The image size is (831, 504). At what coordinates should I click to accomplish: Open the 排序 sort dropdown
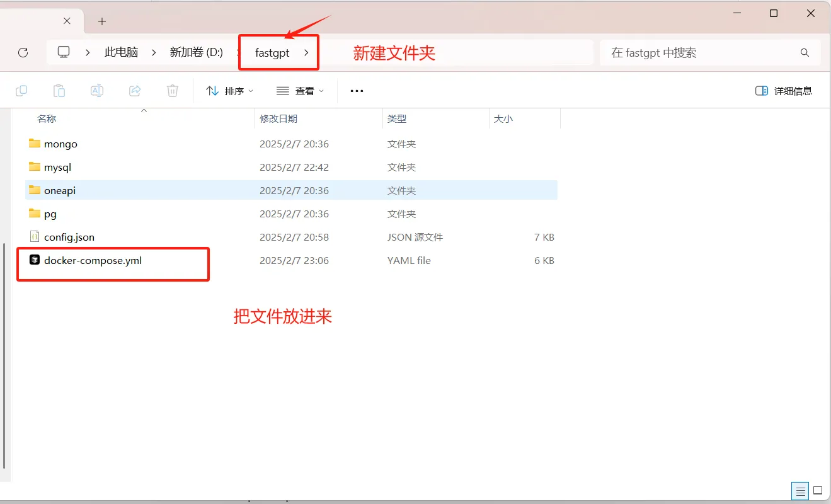pos(229,91)
